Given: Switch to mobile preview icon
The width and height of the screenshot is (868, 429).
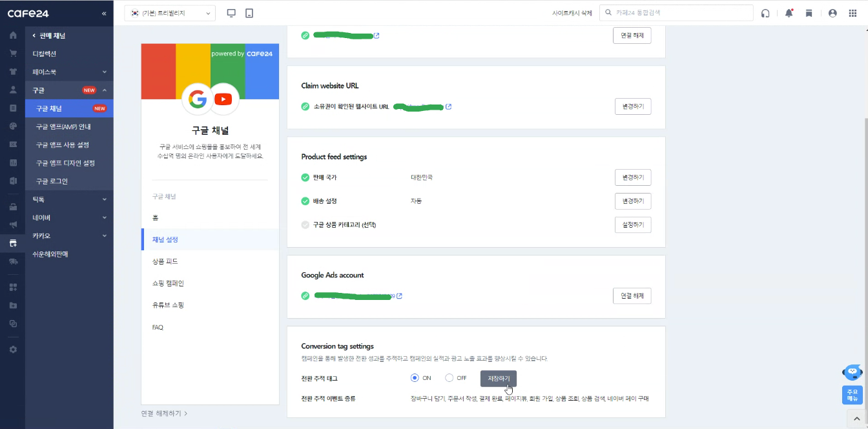Looking at the screenshot, I should point(249,13).
